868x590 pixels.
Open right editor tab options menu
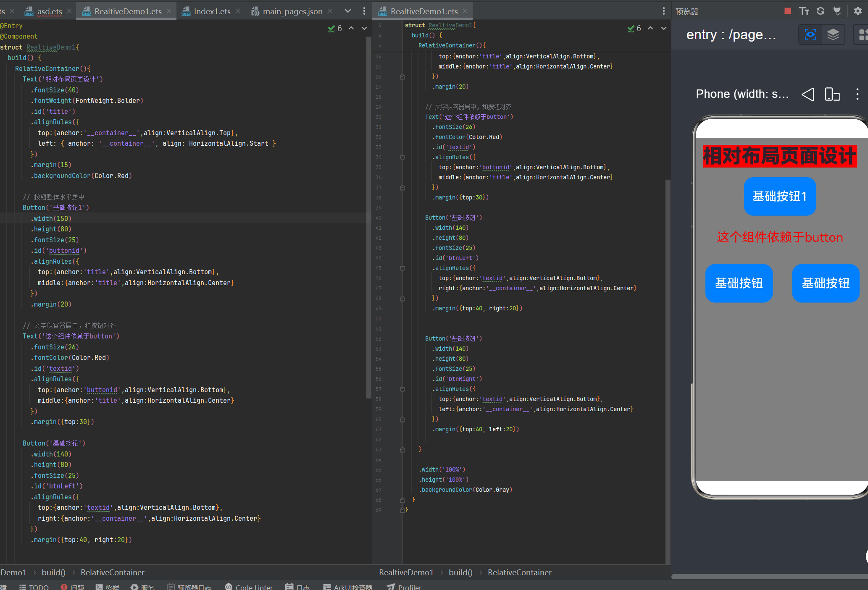[x=663, y=11]
